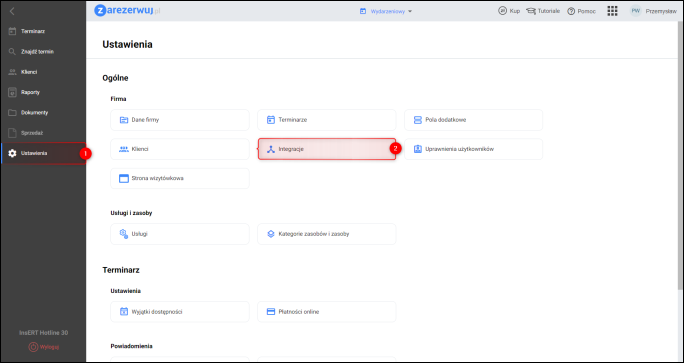Open Uprawnienia użytkowników tile
Viewport: 684px width, 363px height.
pyautogui.click(x=473, y=149)
